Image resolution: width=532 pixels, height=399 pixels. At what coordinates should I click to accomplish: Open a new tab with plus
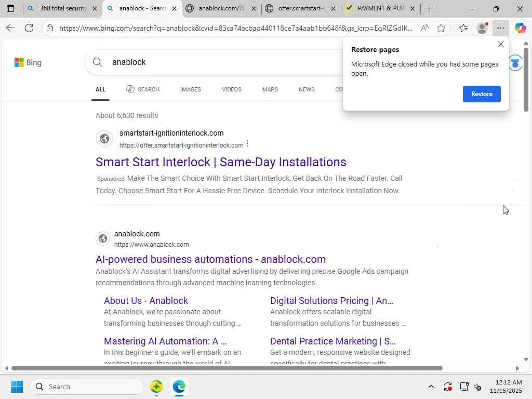(430, 8)
